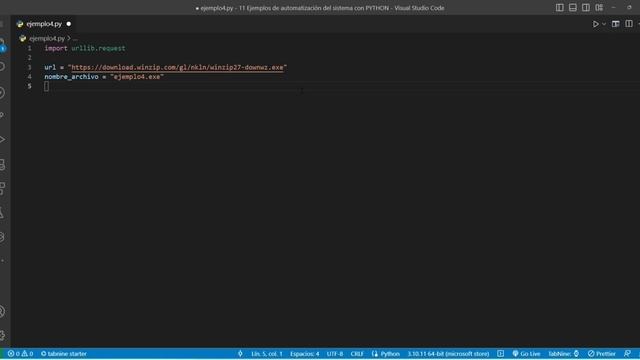Click the import keyword on line 1
Viewport: 640px width, 360px height.
tap(56, 48)
